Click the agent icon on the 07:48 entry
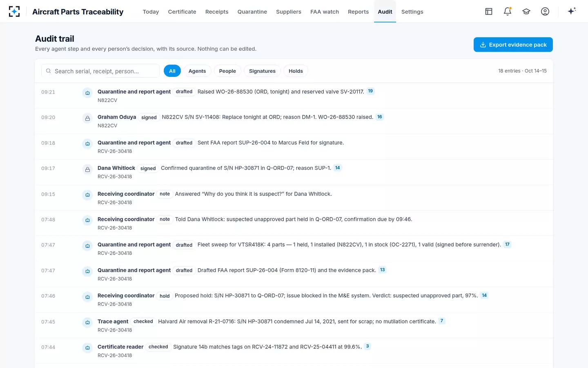The image size is (588, 368). (x=87, y=220)
